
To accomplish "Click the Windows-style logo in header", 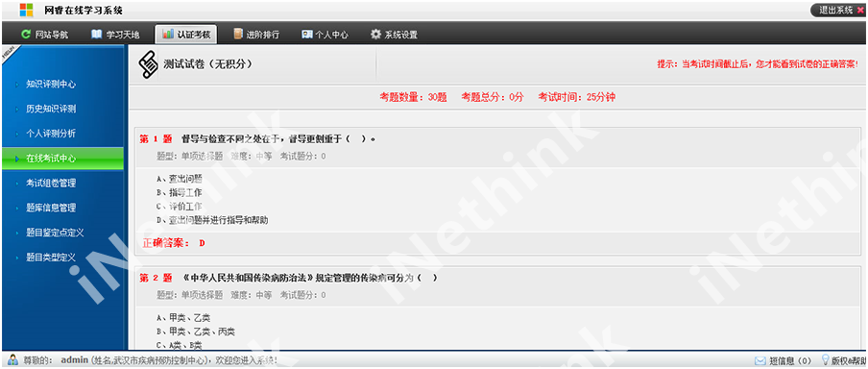I will pyautogui.click(x=26, y=10).
